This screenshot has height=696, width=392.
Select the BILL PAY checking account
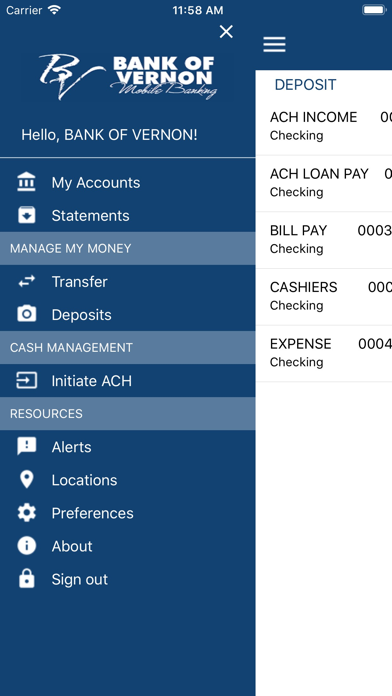(324, 240)
